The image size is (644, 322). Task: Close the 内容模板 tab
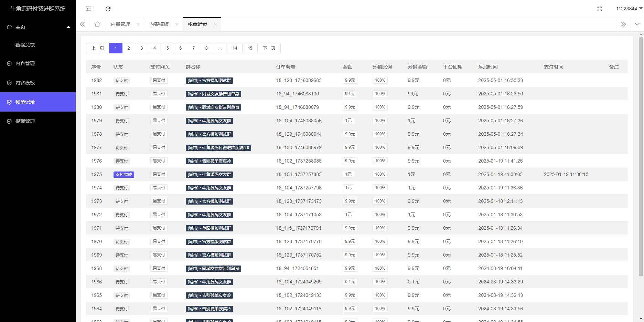177,24
